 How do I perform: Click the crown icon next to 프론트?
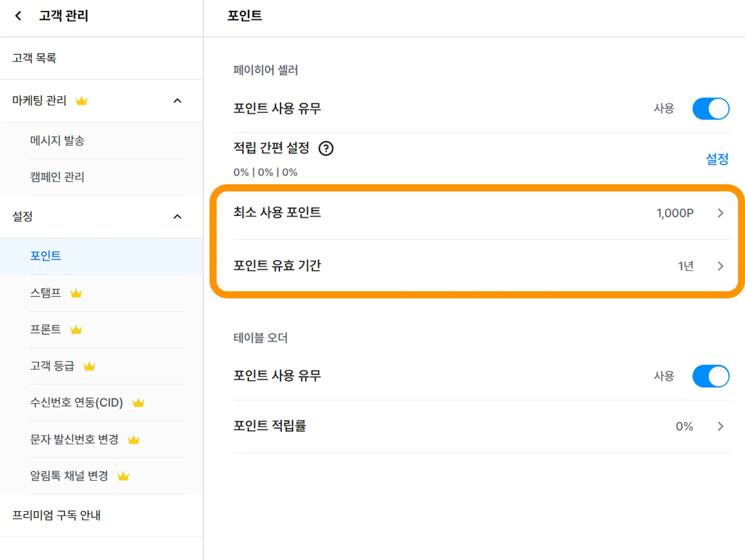(76, 330)
